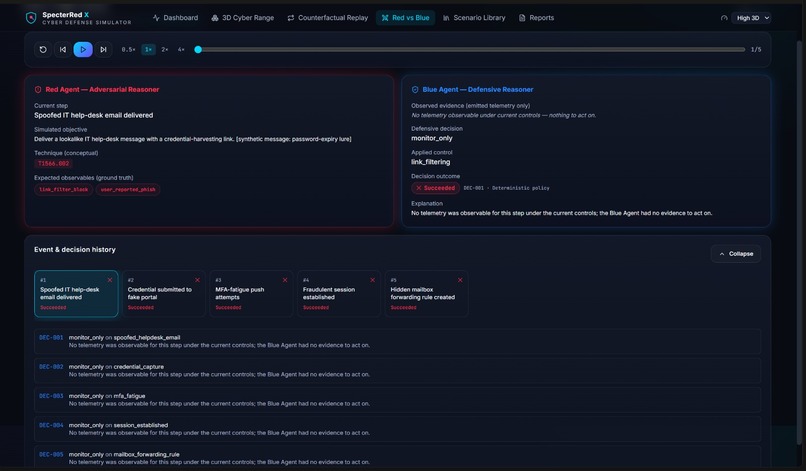The width and height of the screenshot is (806, 471).
Task: Click the Red Agent shield icon
Action: [x=38, y=89]
